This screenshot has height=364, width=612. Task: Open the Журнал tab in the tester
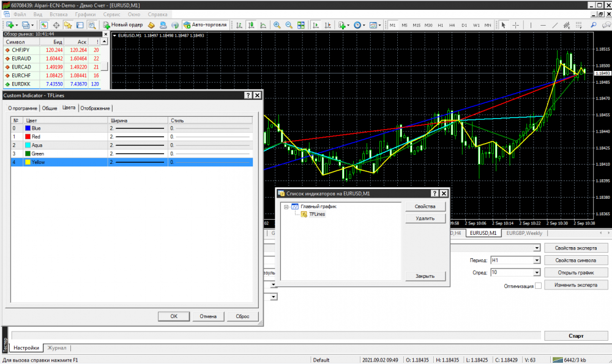[x=57, y=348]
